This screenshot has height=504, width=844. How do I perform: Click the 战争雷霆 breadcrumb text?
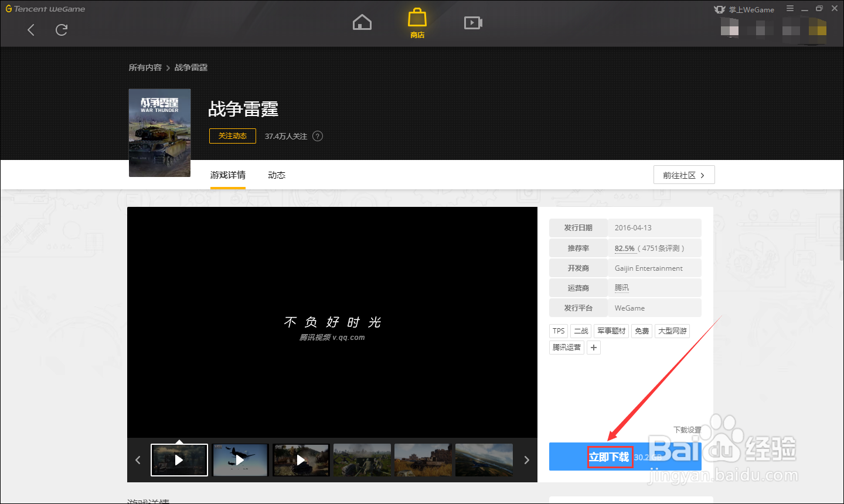(191, 67)
